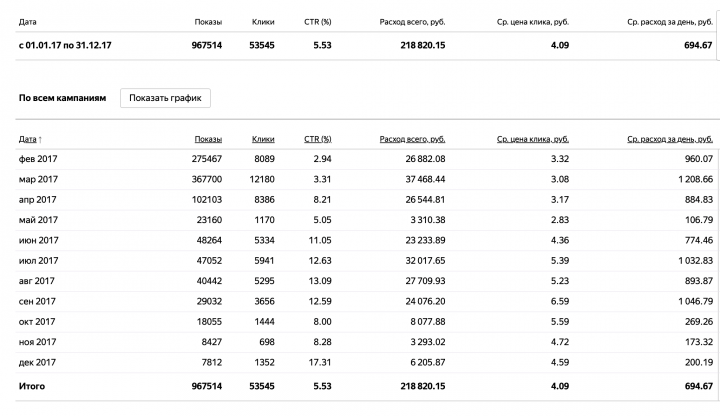Sort by 'Ср. расход за день, руб.' header
Viewport: 720px width, 416px height.
click(x=670, y=139)
